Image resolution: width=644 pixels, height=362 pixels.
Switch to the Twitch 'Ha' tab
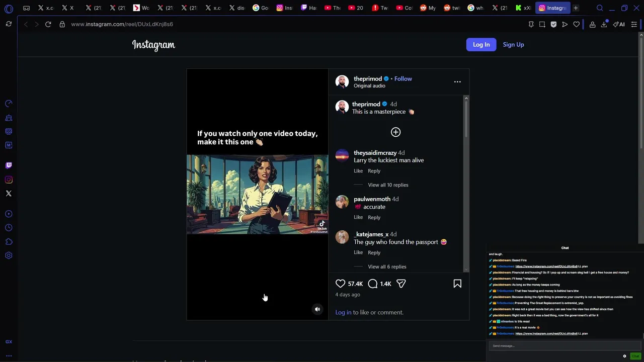click(308, 8)
